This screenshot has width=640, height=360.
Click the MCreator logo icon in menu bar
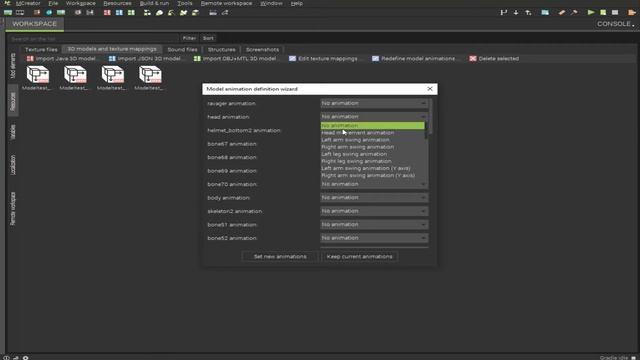pos(7,3)
